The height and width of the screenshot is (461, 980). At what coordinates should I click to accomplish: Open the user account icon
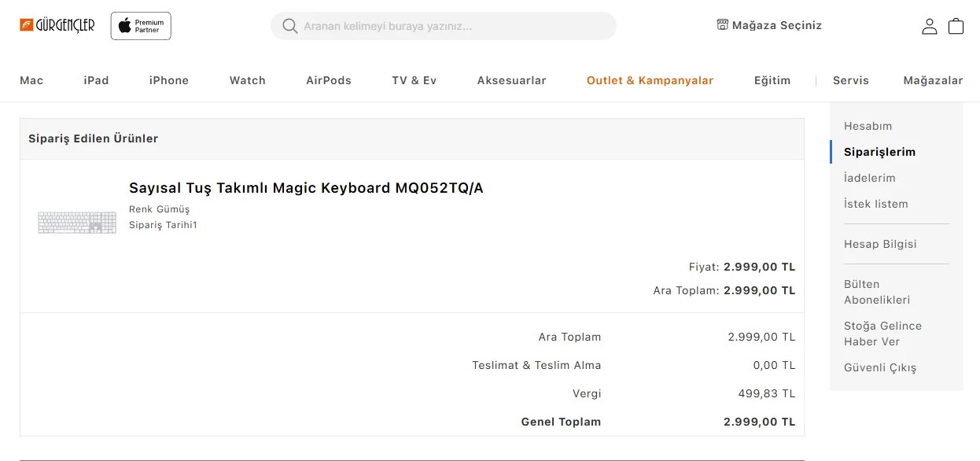pyautogui.click(x=930, y=26)
